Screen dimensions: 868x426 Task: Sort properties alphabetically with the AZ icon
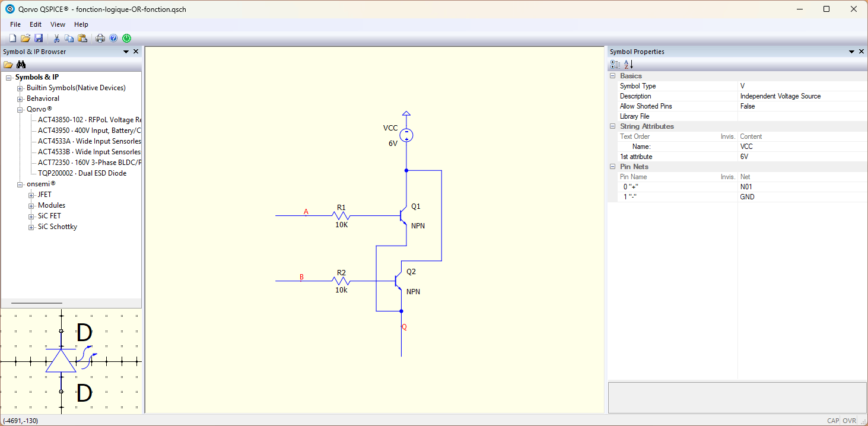click(629, 64)
